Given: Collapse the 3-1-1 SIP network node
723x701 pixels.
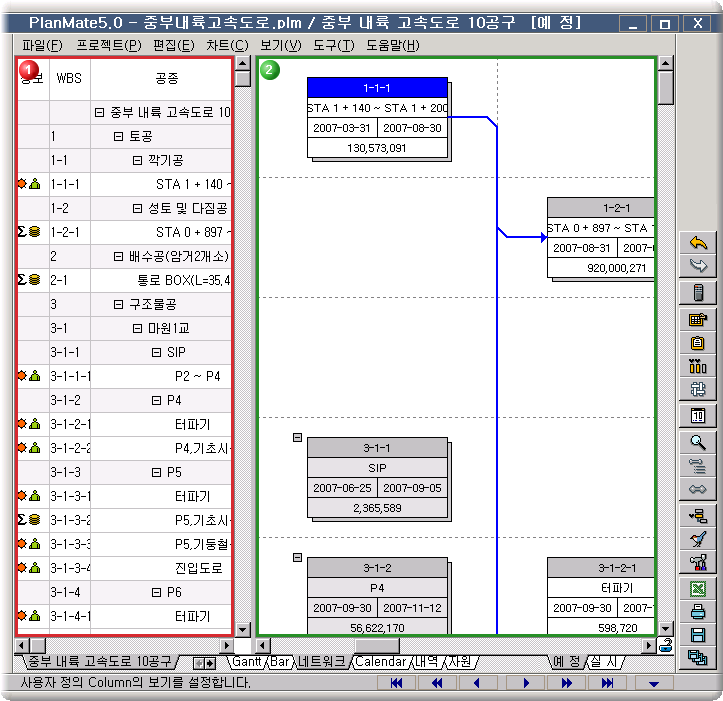Looking at the screenshot, I should click(297, 437).
